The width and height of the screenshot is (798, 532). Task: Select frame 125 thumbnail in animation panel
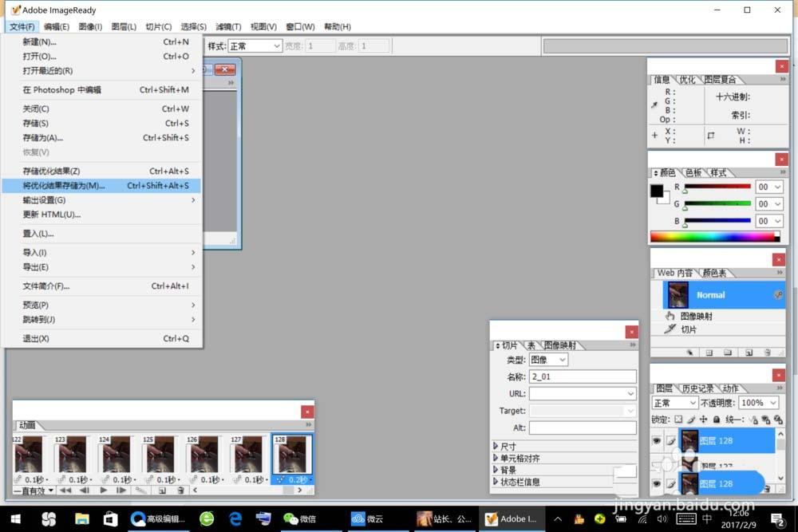click(160, 455)
